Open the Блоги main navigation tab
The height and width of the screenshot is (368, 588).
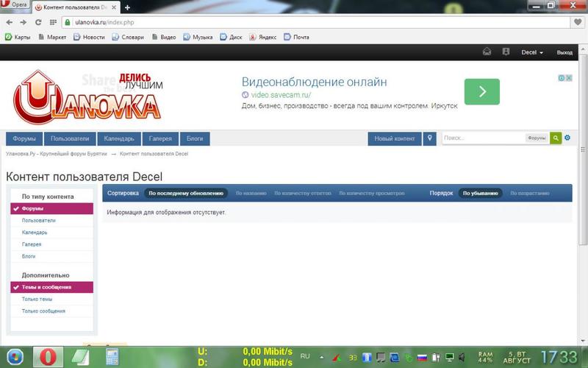coord(195,138)
